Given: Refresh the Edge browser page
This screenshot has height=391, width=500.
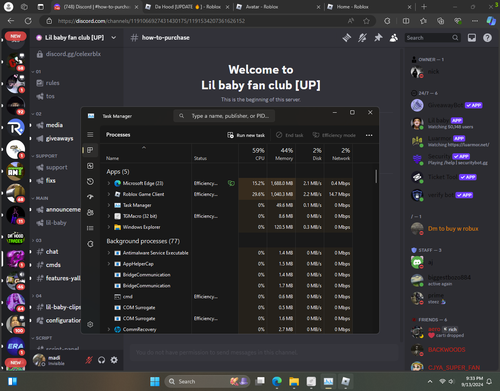Looking at the screenshot, I should tap(28, 21).
